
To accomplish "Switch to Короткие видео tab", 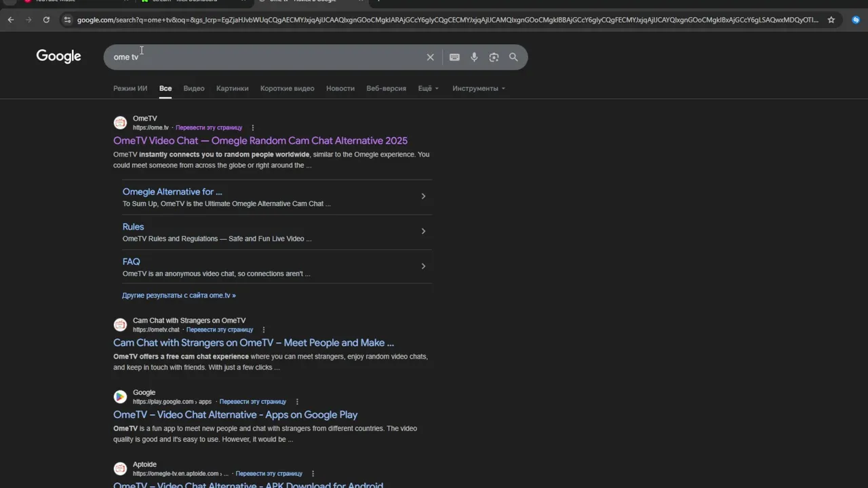I will click(288, 88).
